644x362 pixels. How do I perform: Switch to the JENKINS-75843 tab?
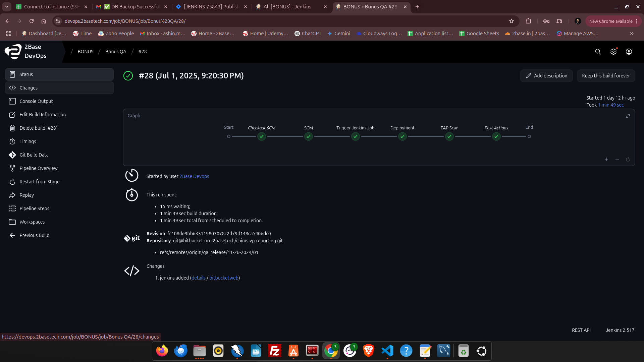pyautogui.click(x=211, y=7)
